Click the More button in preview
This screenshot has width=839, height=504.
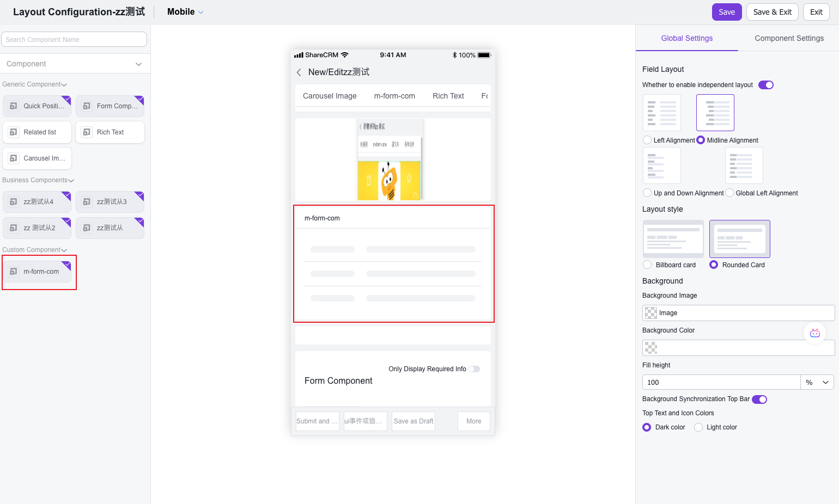pyautogui.click(x=473, y=421)
